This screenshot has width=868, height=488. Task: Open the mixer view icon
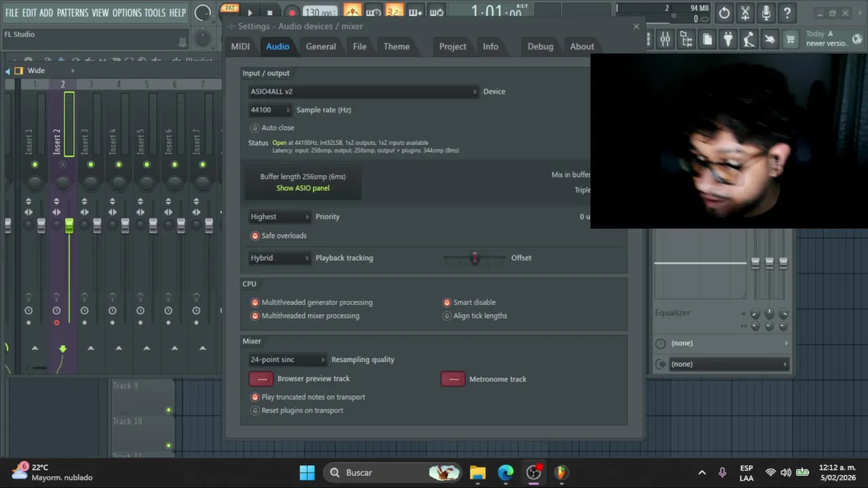(x=665, y=40)
